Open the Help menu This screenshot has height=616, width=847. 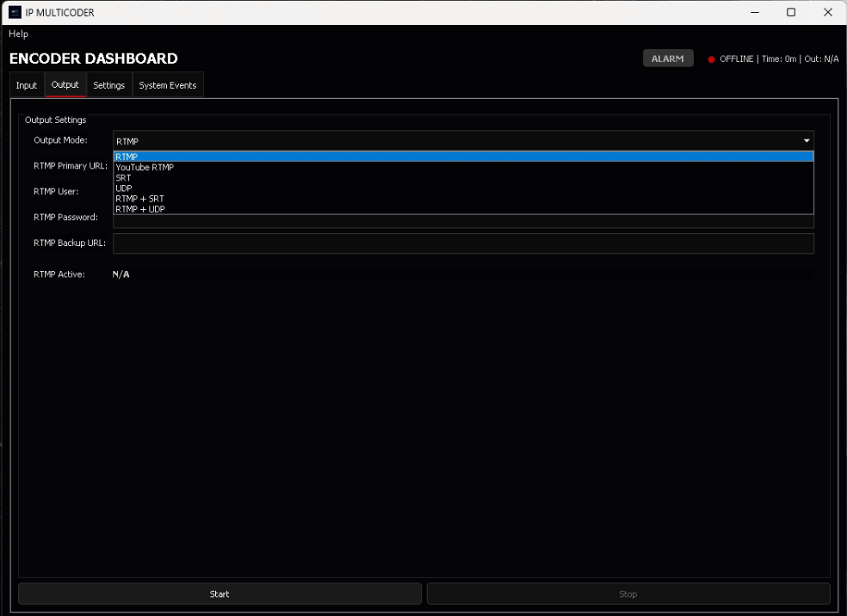[18, 34]
